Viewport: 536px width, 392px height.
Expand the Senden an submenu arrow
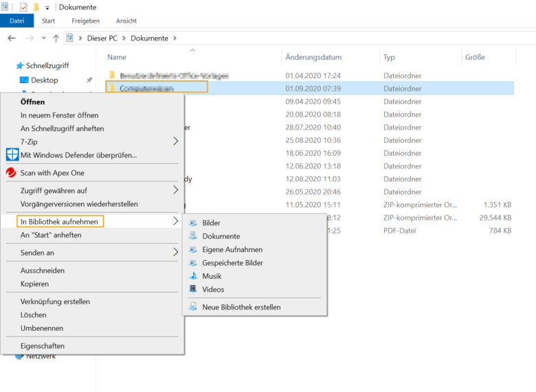point(175,252)
